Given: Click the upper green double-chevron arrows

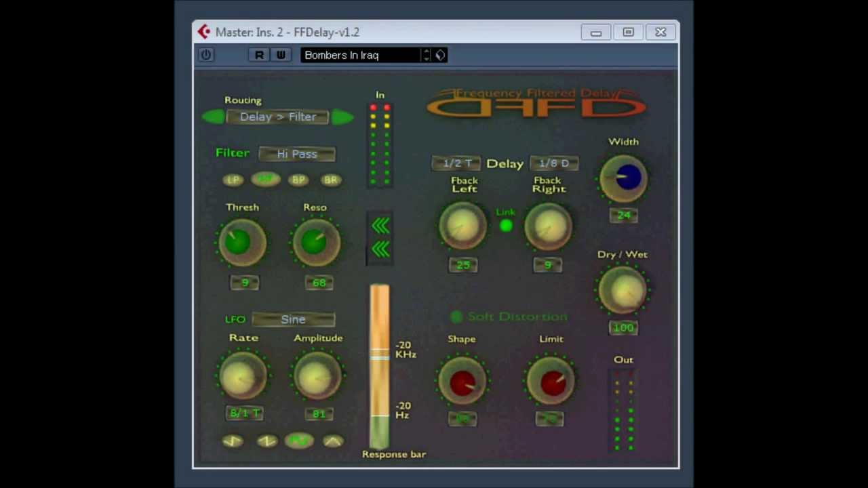Looking at the screenshot, I should tap(380, 226).
